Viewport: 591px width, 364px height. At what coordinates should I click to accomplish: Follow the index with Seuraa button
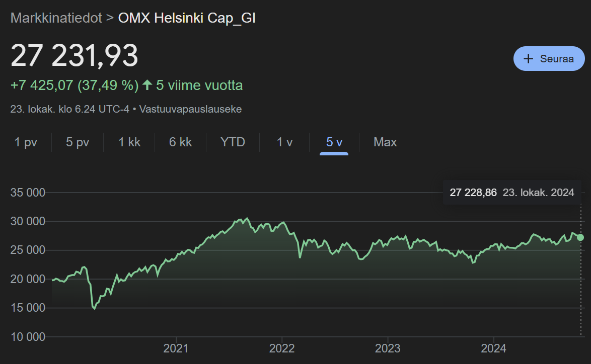[549, 59]
